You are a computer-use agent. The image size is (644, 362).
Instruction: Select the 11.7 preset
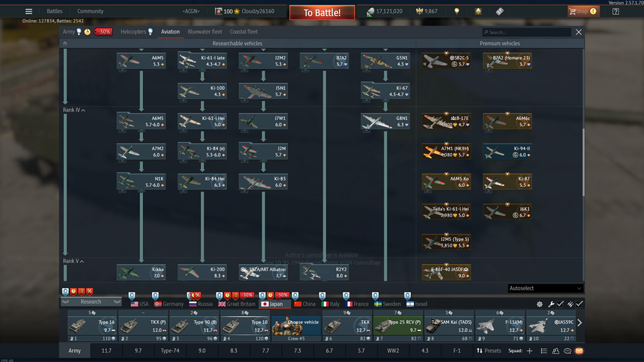tap(106, 351)
